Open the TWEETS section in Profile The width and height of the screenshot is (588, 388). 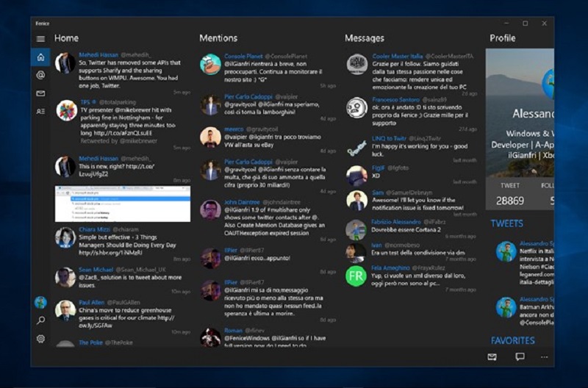(x=506, y=223)
